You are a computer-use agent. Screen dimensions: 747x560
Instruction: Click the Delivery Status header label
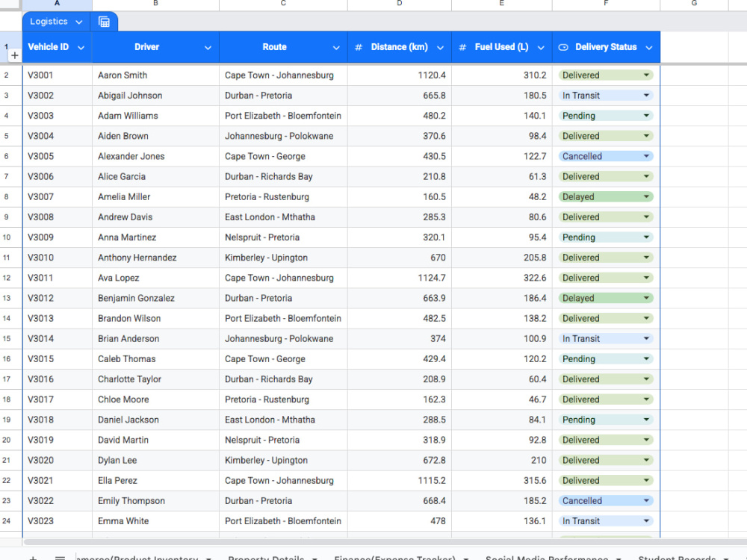[x=606, y=47]
